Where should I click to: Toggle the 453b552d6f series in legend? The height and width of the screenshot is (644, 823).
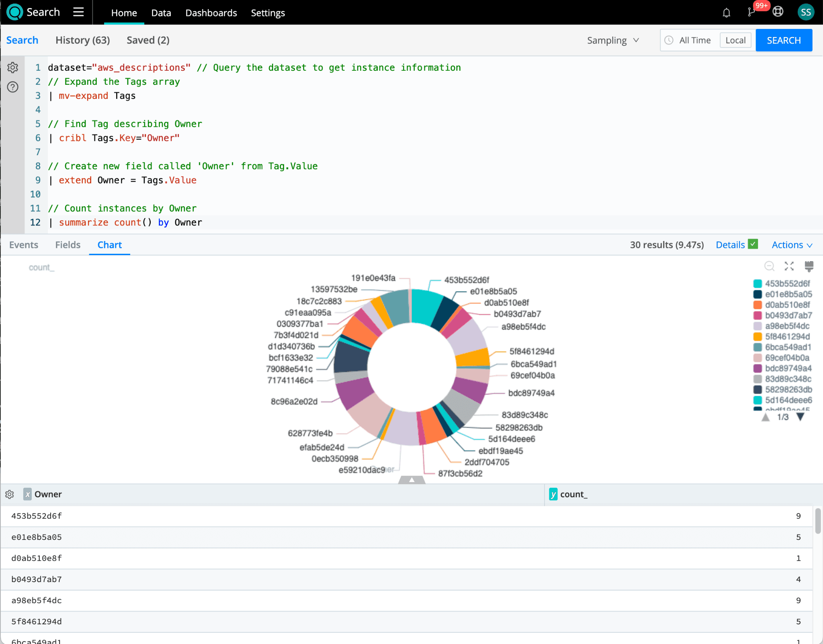point(787,284)
